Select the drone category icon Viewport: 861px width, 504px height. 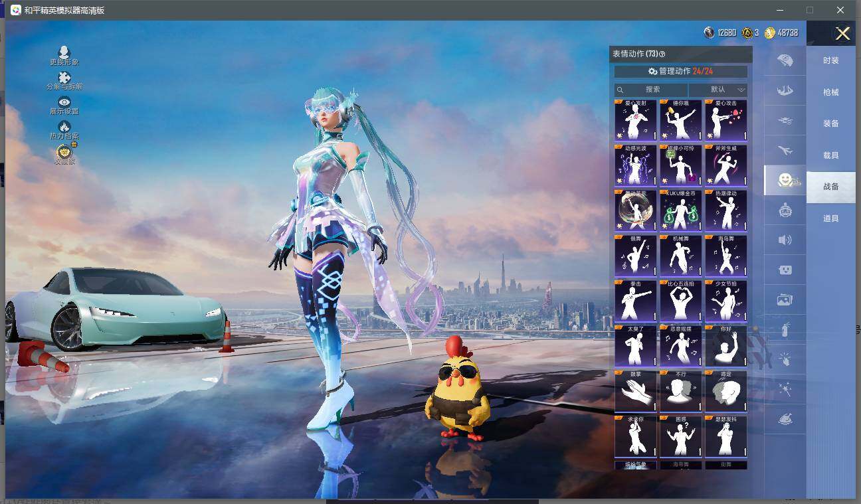click(785, 121)
